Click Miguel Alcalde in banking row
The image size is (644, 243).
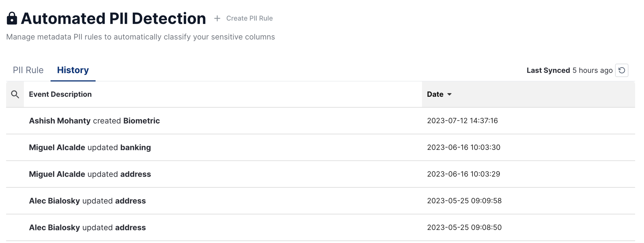coord(57,148)
